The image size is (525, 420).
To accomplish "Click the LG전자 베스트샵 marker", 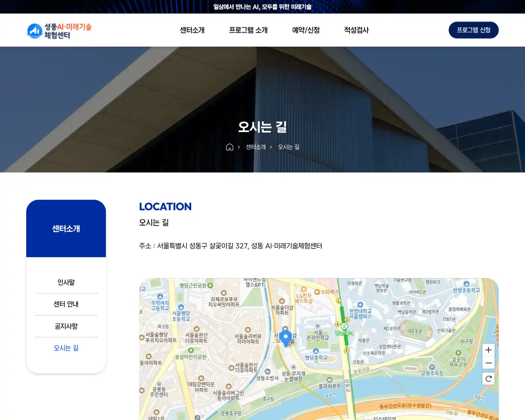I will coord(304,290).
